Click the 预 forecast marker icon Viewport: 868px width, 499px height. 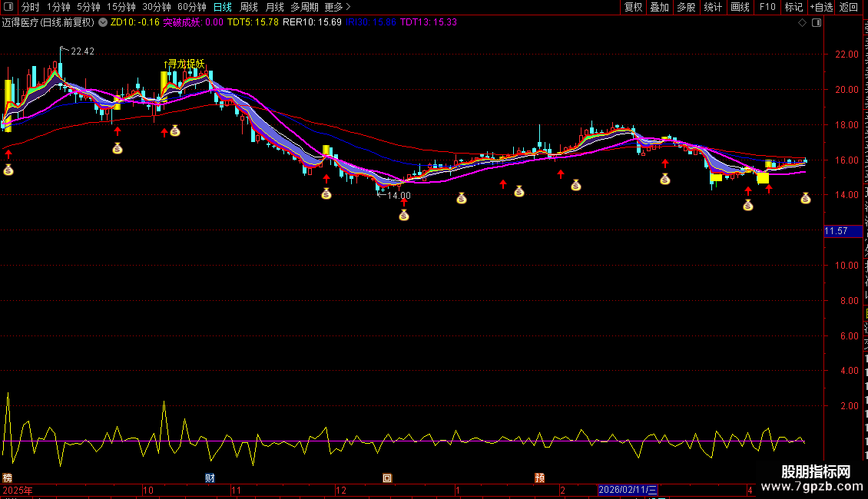click(540, 478)
